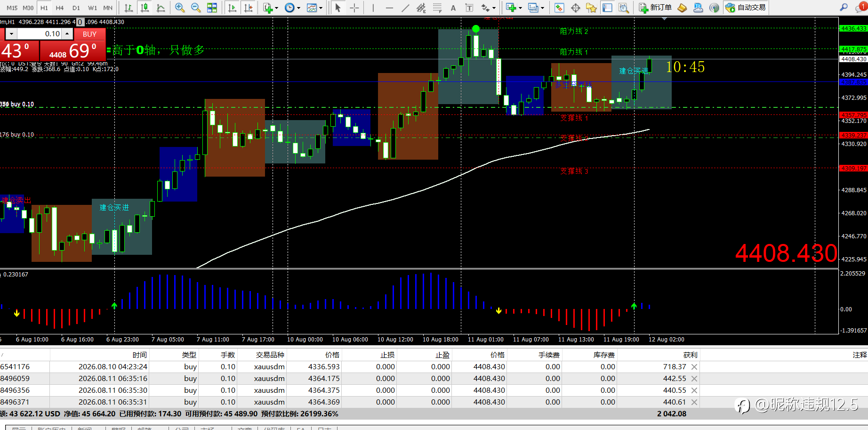Click the lot volume field showing 0.10

(40, 34)
